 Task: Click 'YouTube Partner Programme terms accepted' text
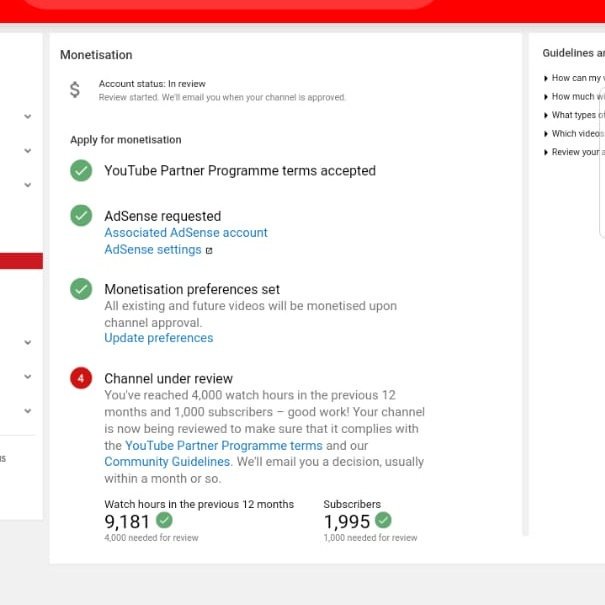pyautogui.click(x=240, y=171)
